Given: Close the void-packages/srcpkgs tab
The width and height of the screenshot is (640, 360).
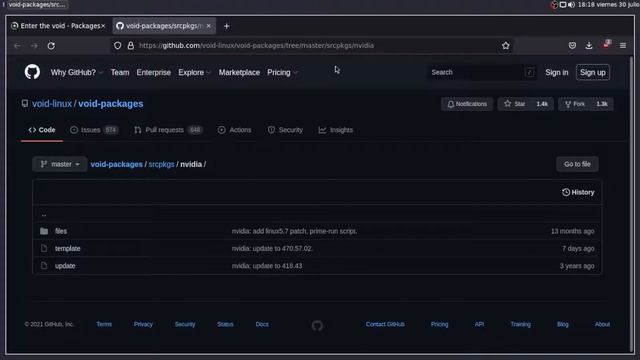Looking at the screenshot, I should tap(209, 26).
